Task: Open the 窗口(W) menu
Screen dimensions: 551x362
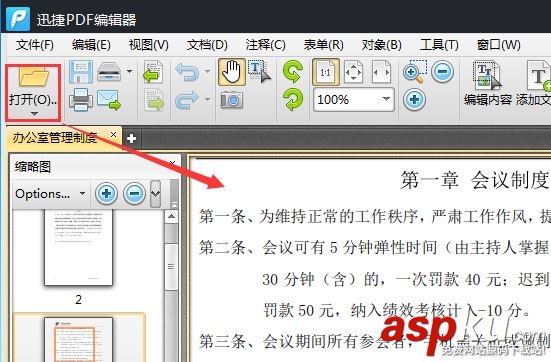Action: pyautogui.click(x=499, y=45)
